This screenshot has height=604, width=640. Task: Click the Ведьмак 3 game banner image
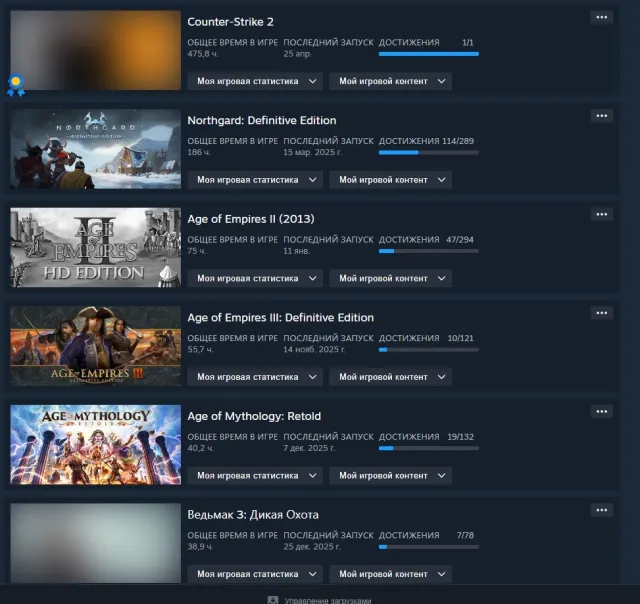coord(96,543)
